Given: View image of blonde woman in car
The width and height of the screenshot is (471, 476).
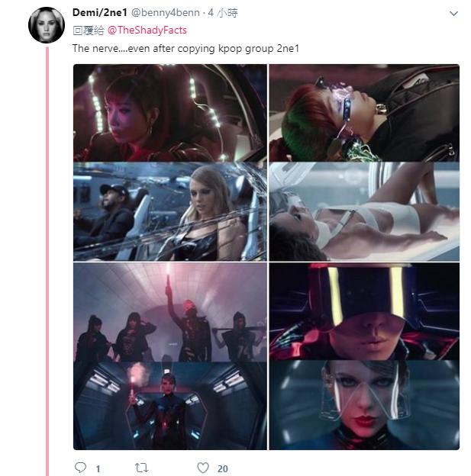Looking at the screenshot, I should point(170,212).
